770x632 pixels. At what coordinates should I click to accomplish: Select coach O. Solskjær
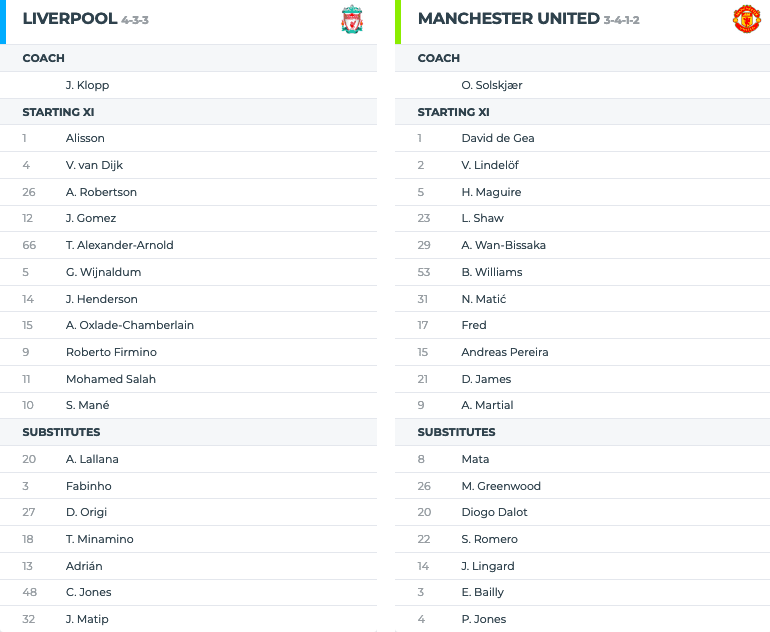[492, 85]
